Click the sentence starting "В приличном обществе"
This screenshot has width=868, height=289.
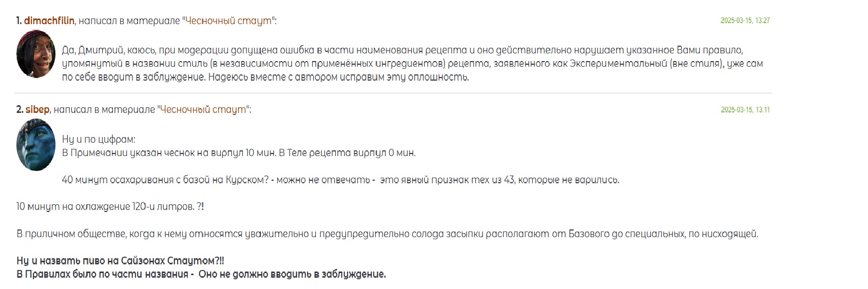(387, 234)
